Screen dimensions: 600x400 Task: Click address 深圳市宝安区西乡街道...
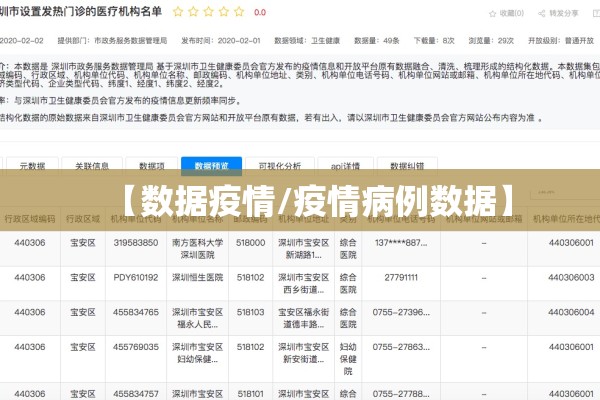point(303,284)
